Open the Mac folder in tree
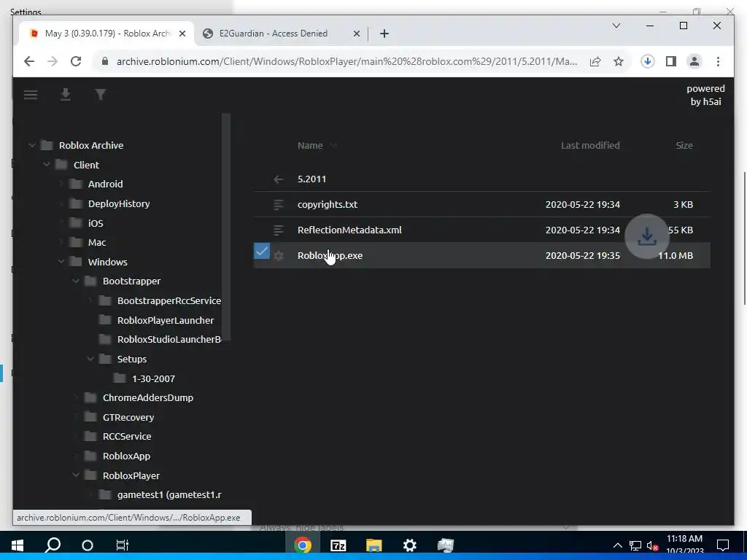Viewport: 747px width, 560px height. point(97,242)
